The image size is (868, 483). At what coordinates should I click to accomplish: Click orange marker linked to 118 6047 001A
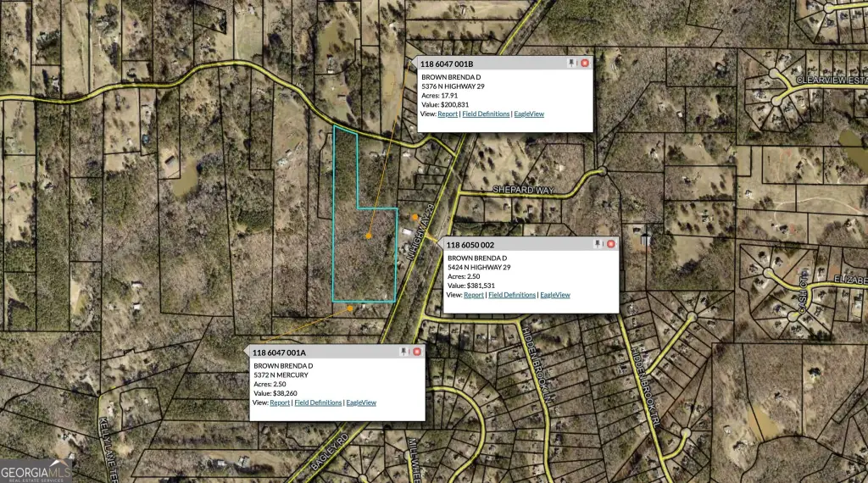[x=350, y=308]
